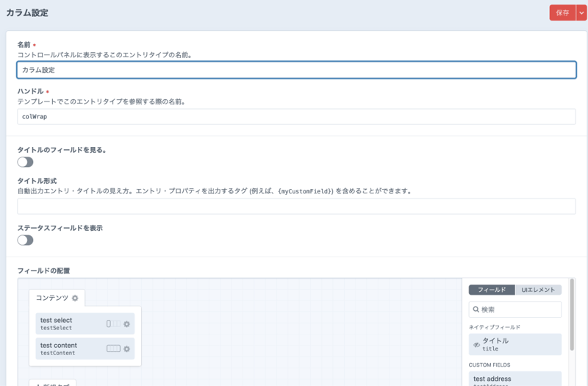Click in the タイトル形式 input field
The height and width of the screenshot is (386, 588).
coord(296,206)
